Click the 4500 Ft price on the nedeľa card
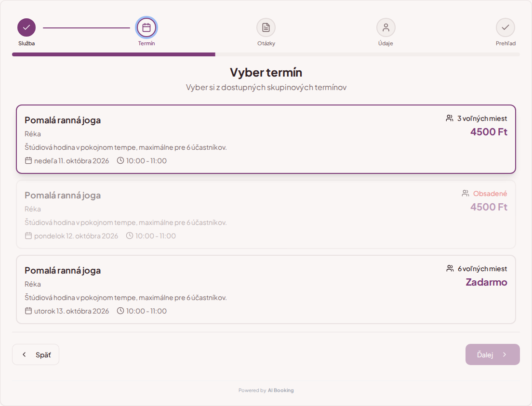532x406 pixels. [489, 132]
